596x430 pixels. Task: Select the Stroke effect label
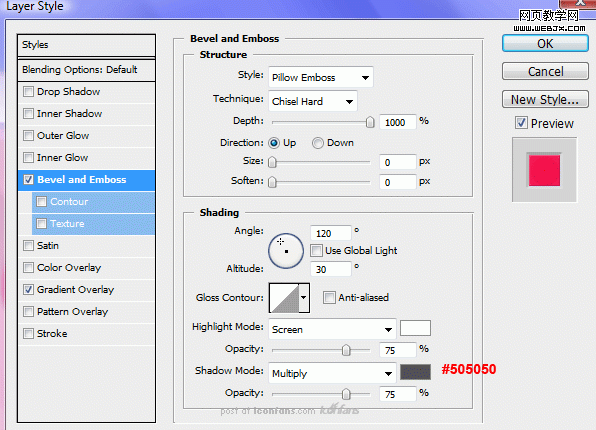pyautogui.click(x=52, y=334)
